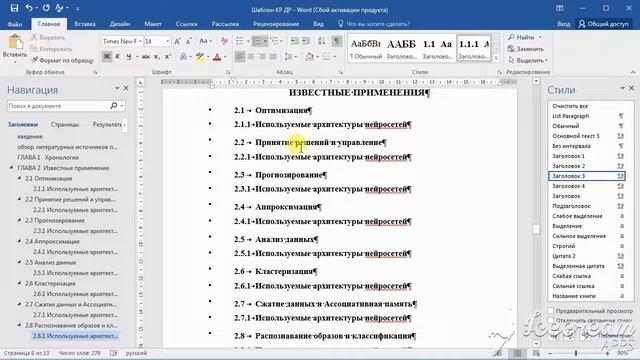Open ribbon display options in title bar
Image resolution: width=640 pixels, height=360 pixels.
click(x=560, y=8)
